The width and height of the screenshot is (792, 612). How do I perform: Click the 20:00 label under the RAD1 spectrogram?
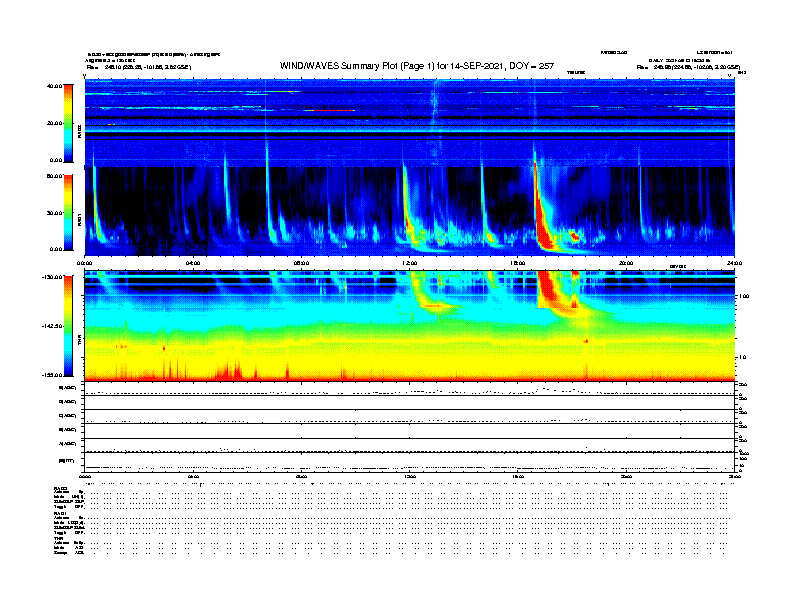tap(626, 263)
